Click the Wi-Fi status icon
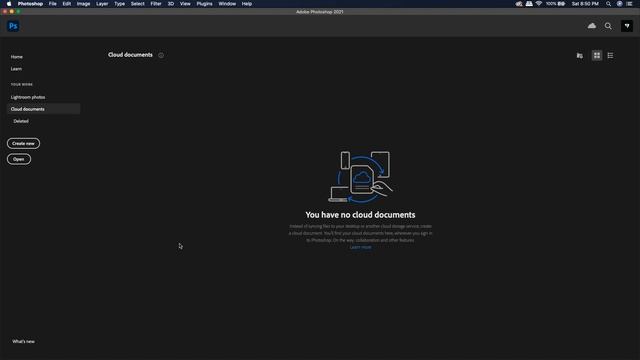 [539, 4]
